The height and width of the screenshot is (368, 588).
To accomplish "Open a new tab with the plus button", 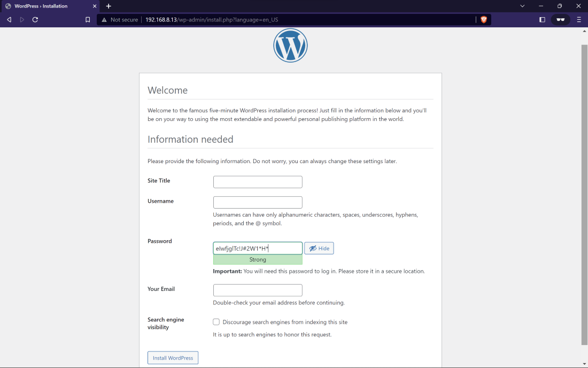I will (x=109, y=6).
